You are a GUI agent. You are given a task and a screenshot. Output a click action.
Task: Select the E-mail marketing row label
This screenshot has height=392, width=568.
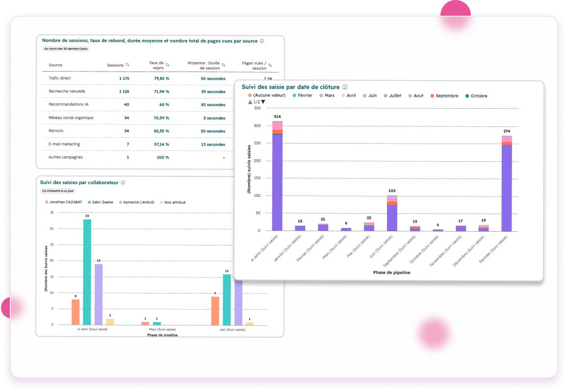[64, 144]
